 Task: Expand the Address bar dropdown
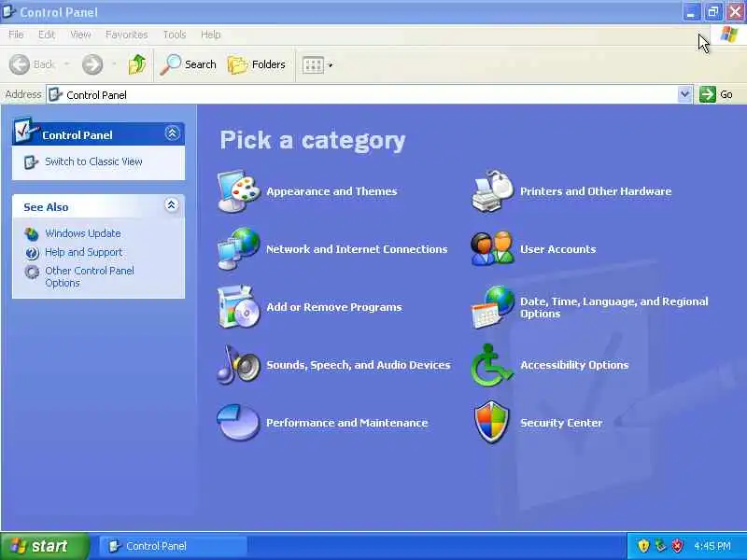684,95
